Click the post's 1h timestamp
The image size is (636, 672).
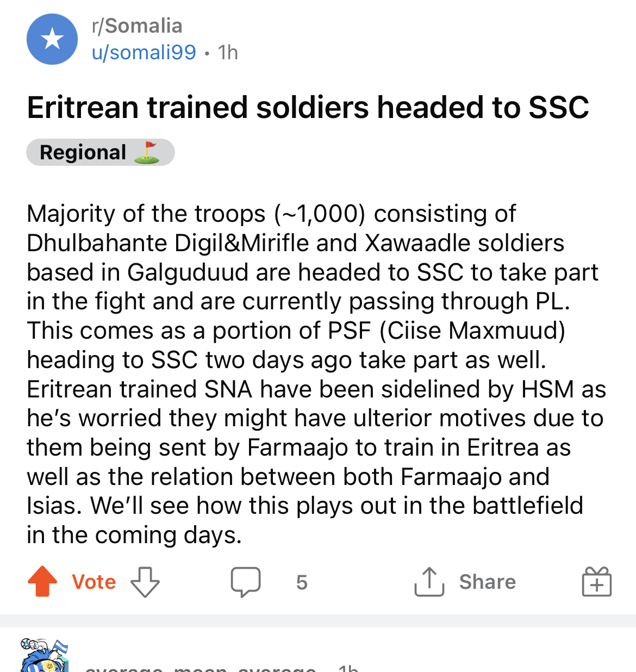pyautogui.click(x=228, y=52)
